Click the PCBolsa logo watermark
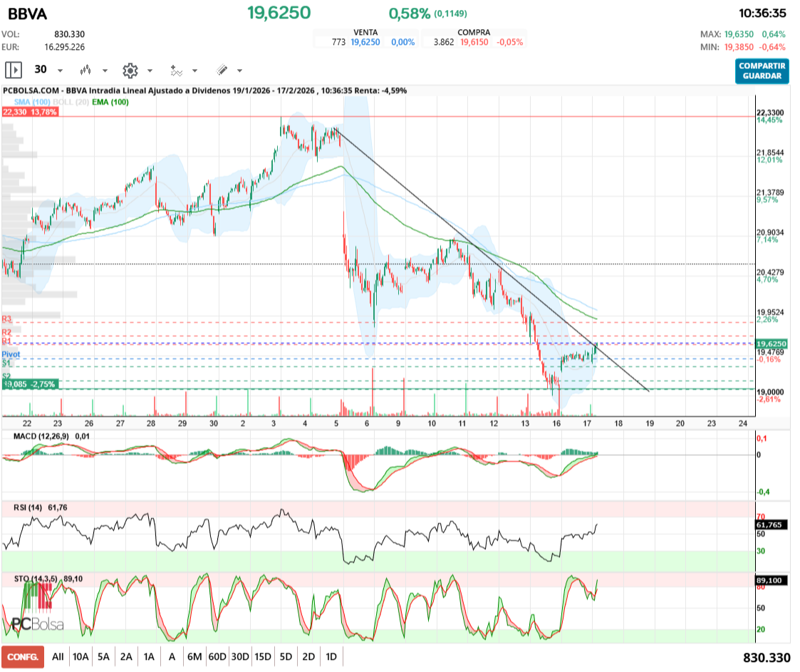Screen dimensions: 800x672 (36, 607)
